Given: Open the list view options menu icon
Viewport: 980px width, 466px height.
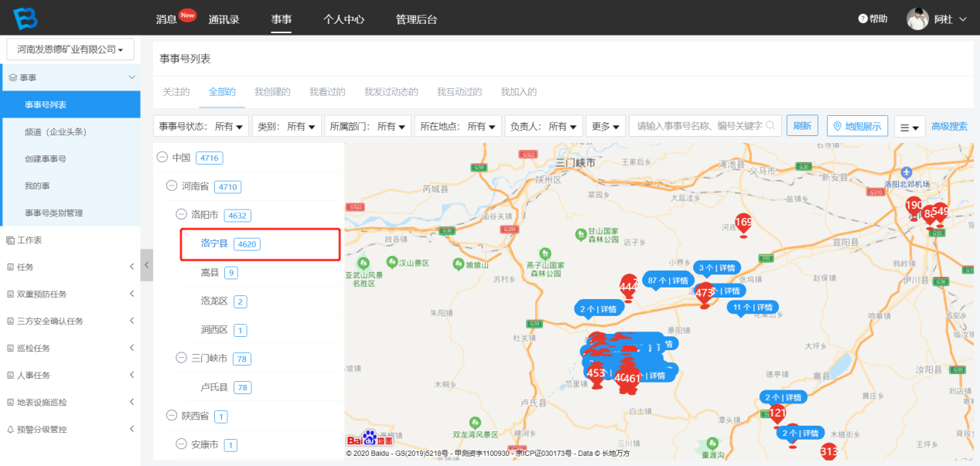Looking at the screenshot, I should tap(910, 127).
